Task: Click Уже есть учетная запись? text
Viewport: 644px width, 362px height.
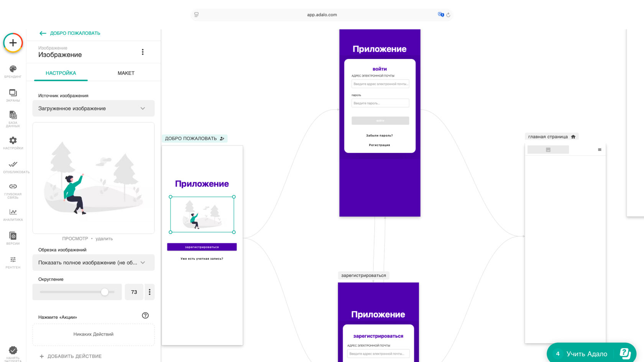Action: coord(202,259)
